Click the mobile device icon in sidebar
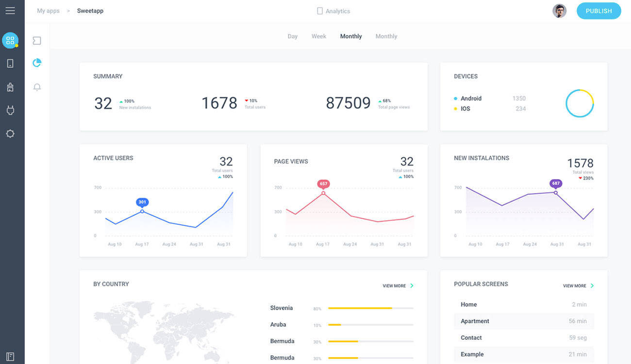The width and height of the screenshot is (631, 364). pyautogui.click(x=10, y=64)
